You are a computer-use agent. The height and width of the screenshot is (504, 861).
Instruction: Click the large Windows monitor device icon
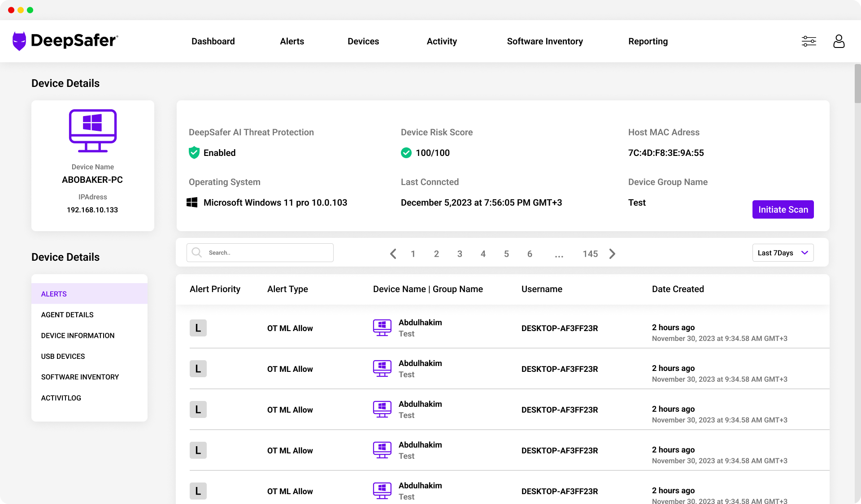pyautogui.click(x=93, y=131)
